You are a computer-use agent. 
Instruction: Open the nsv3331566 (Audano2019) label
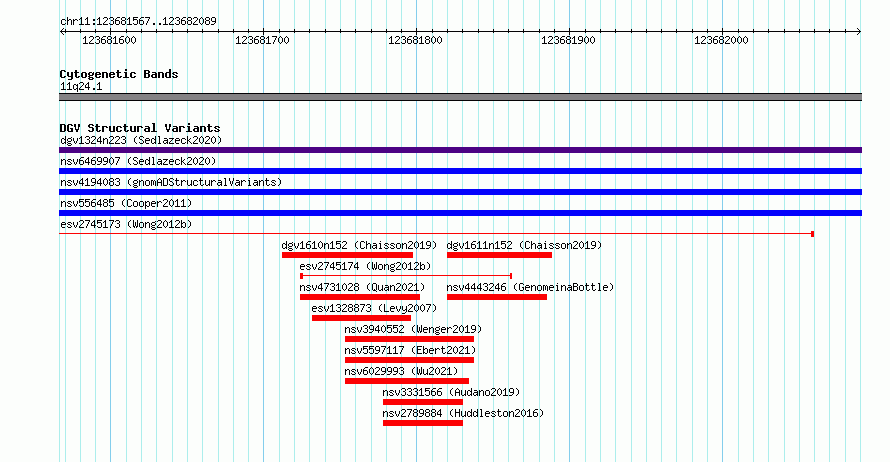click(451, 392)
